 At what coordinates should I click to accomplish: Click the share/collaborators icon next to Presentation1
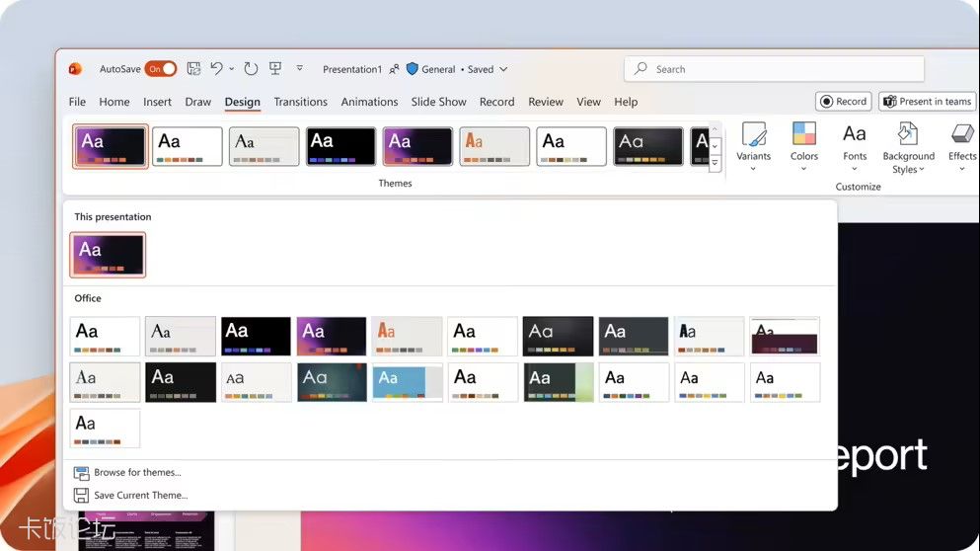coord(394,69)
